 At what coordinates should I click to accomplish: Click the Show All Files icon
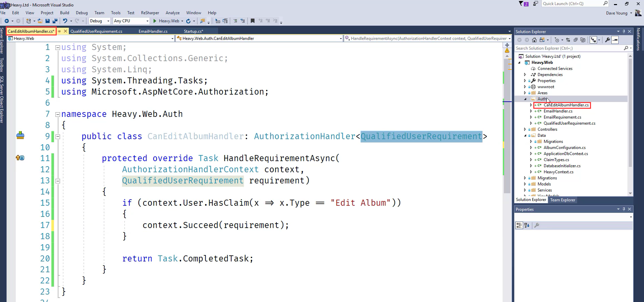pos(583,40)
